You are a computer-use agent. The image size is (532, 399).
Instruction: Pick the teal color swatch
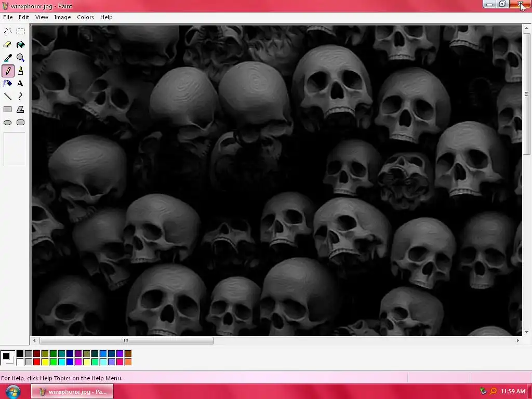(x=61, y=353)
